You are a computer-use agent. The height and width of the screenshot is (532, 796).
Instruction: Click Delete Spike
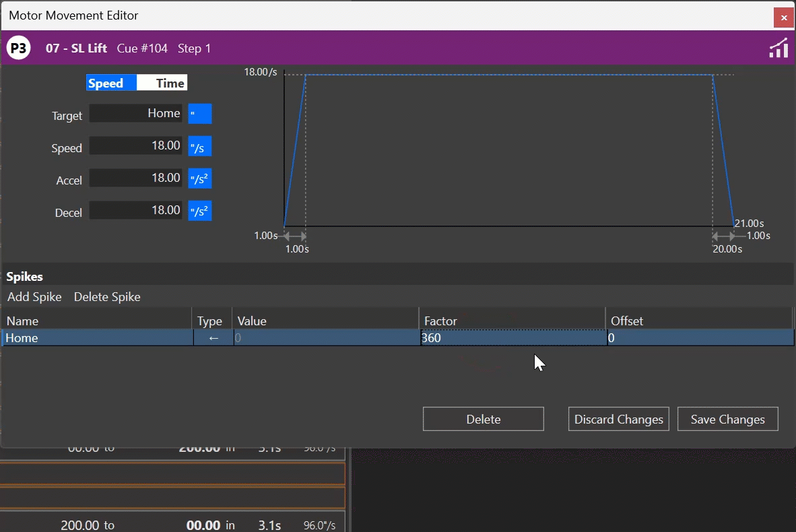pos(107,296)
